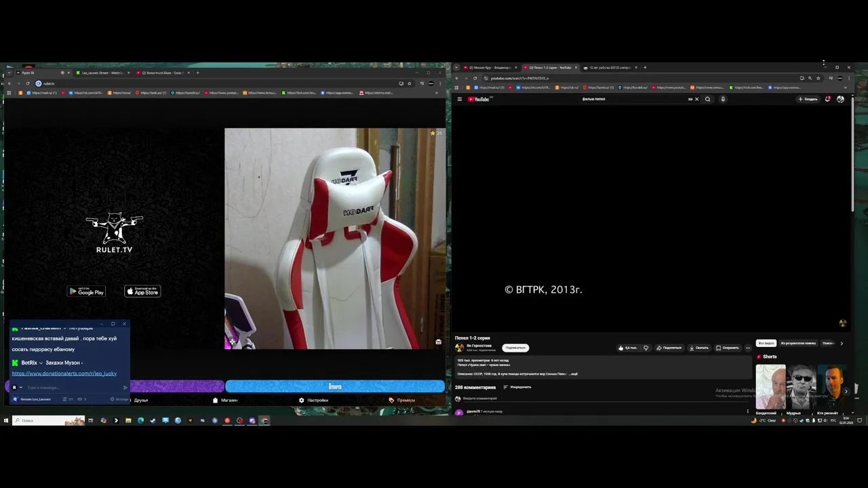This screenshot has width=868, height=488.
Task: Switch to the Bensonhurst Blues tab
Action: 163,73
